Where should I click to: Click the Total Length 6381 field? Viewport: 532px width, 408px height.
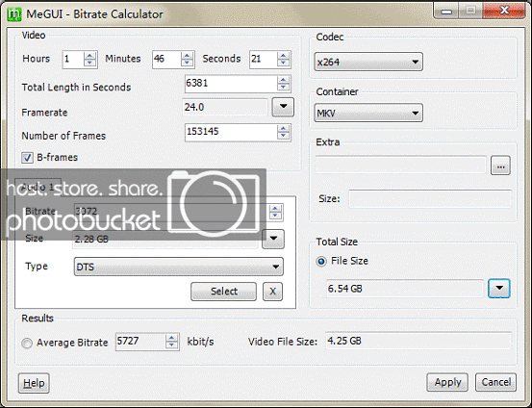(232, 84)
